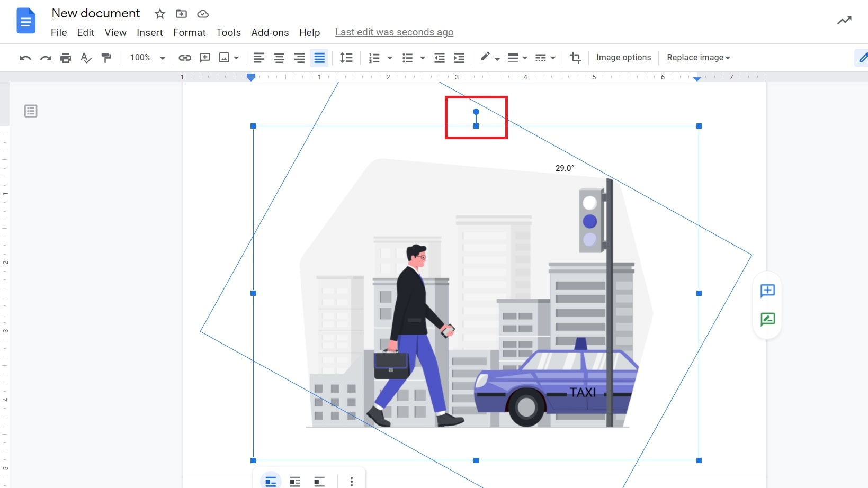Click the undo icon
The width and height of the screenshot is (868, 488).
(x=25, y=58)
